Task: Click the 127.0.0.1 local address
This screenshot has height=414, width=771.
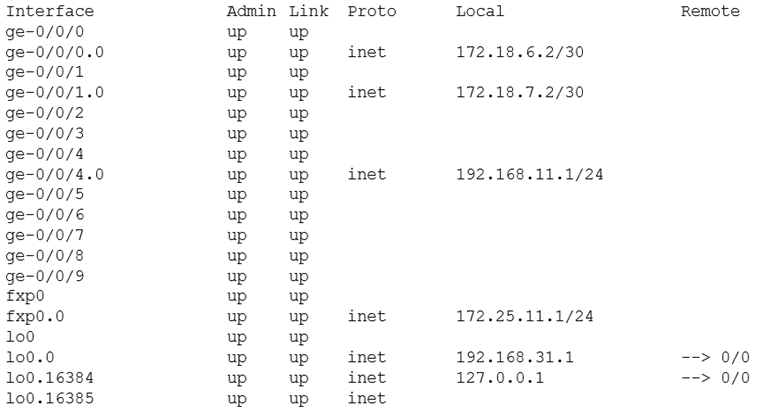Action: pyautogui.click(x=500, y=378)
